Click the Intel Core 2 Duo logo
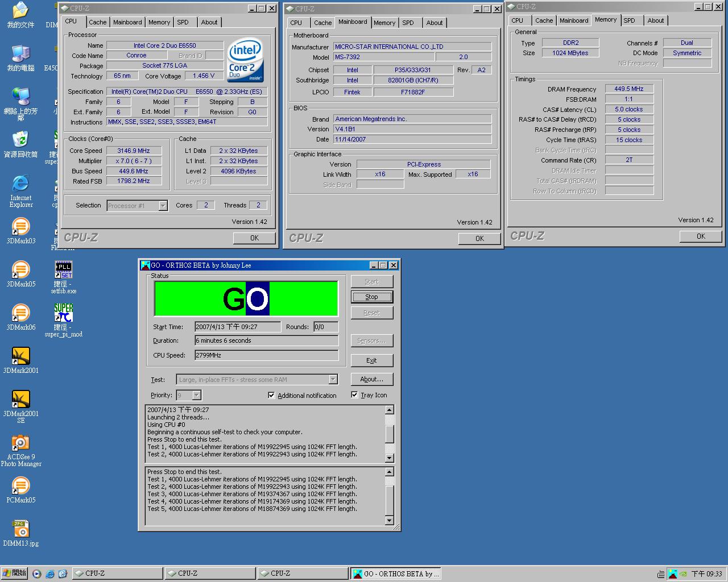 tap(245, 60)
